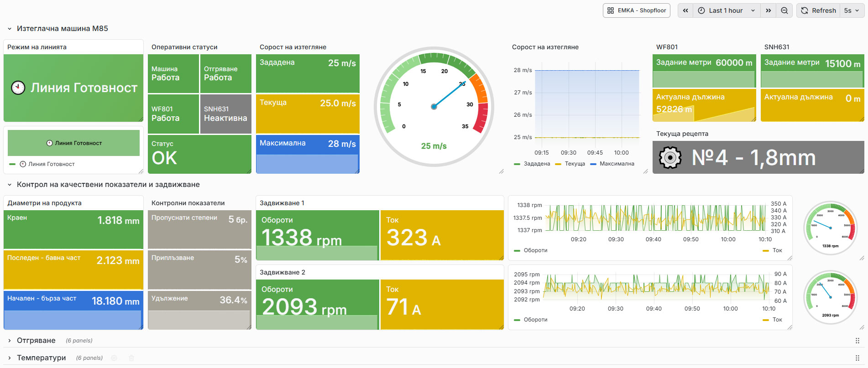Click the Статус OK panel
The width and height of the screenshot is (868, 368).
[199, 154]
